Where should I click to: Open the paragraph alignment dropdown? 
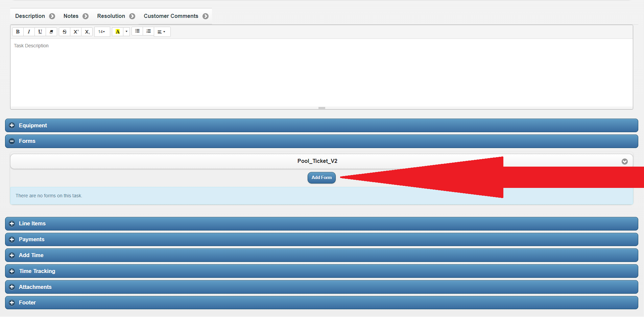pos(162,32)
